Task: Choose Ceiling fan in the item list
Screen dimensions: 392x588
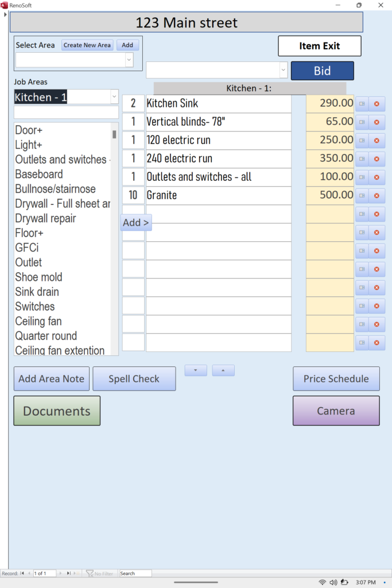Action: (x=38, y=322)
